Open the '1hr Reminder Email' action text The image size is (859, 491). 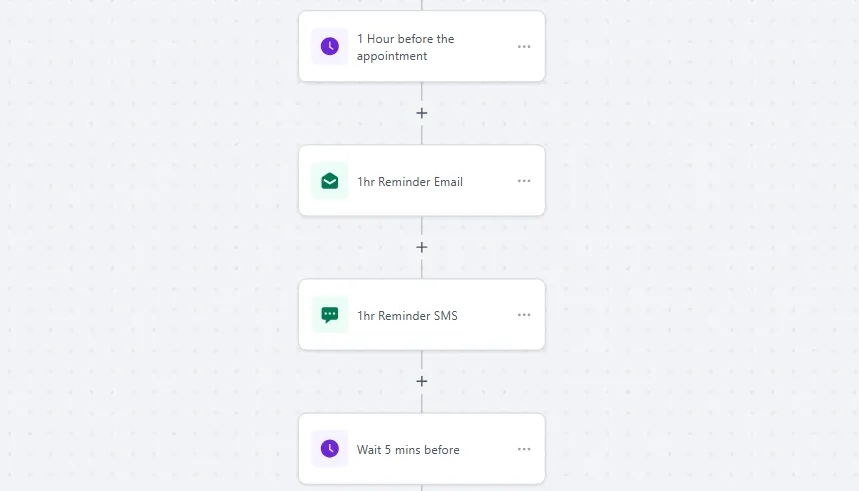[410, 182]
